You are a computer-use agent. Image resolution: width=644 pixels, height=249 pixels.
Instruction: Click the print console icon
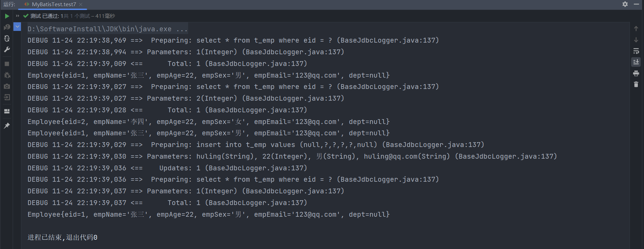pos(636,73)
